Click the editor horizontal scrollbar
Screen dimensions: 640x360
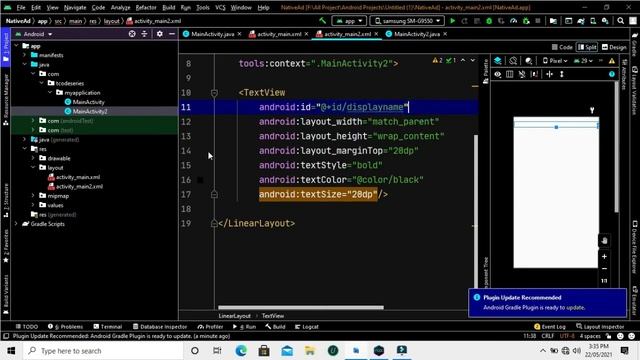301,307
